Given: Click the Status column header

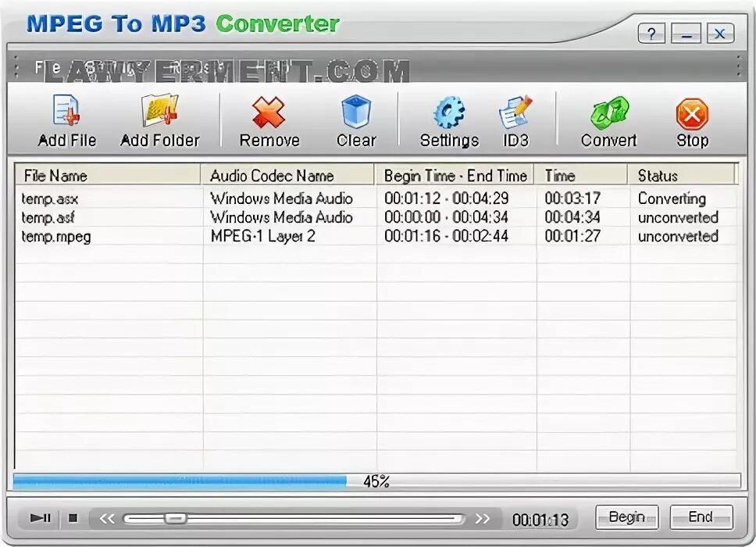Looking at the screenshot, I should [682, 175].
